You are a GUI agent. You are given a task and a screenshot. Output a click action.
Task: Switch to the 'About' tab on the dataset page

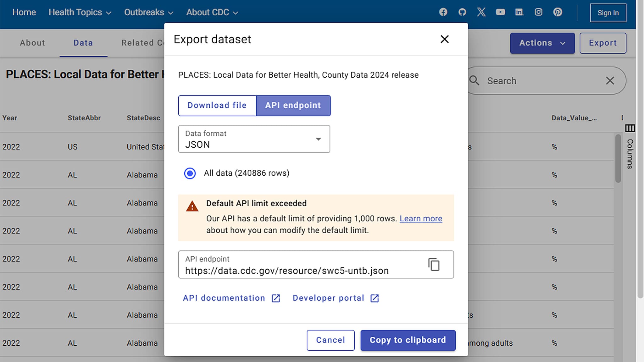pos(32,43)
